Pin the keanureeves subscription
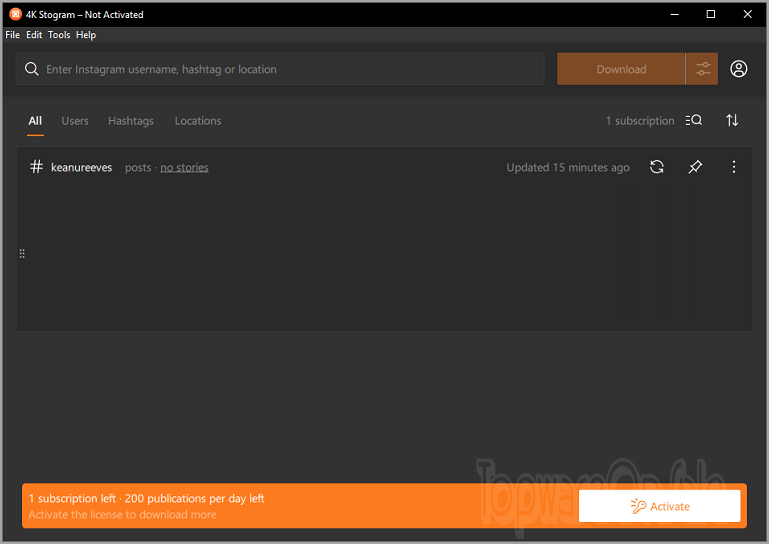Image resolution: width=769 pixels, height=544 pixels. [x=694, y=167]
